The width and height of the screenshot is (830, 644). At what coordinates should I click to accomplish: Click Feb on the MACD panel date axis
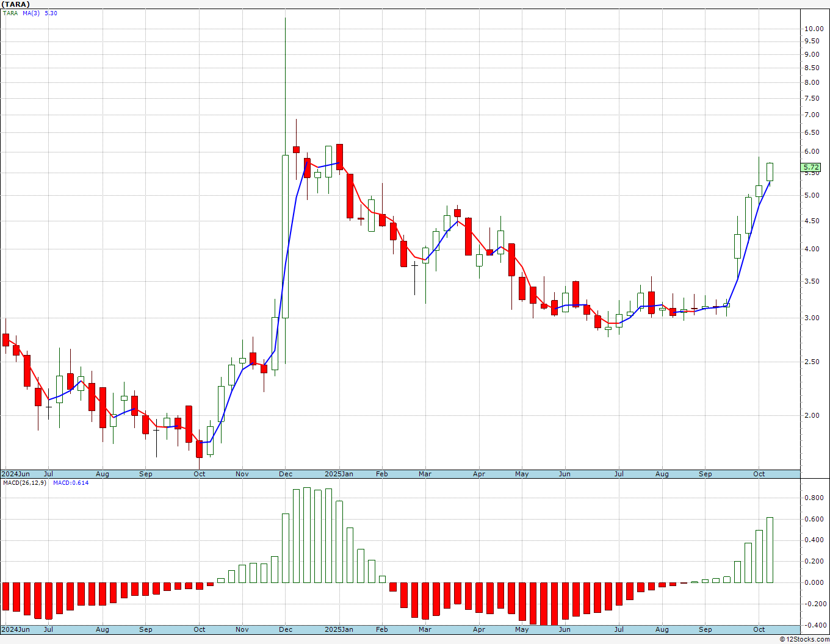(382, 629)
